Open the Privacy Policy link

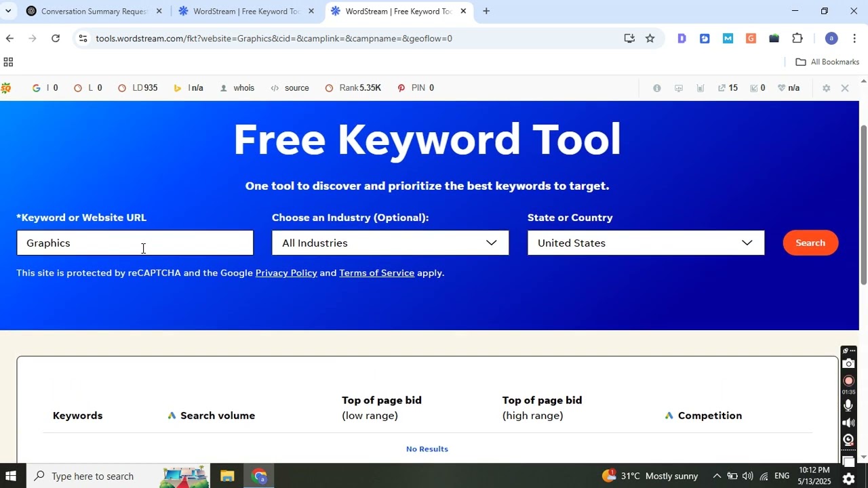[286, 273]
